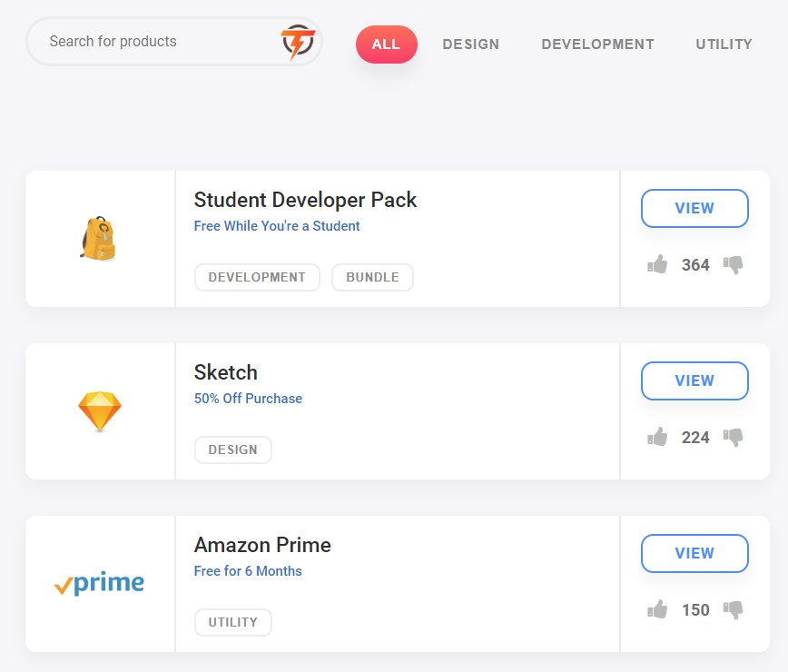Viewport: 788px width, 672px height.
Task: Open the Student Developer Pack backpack thumbnail
Action: tap(99, 239)
